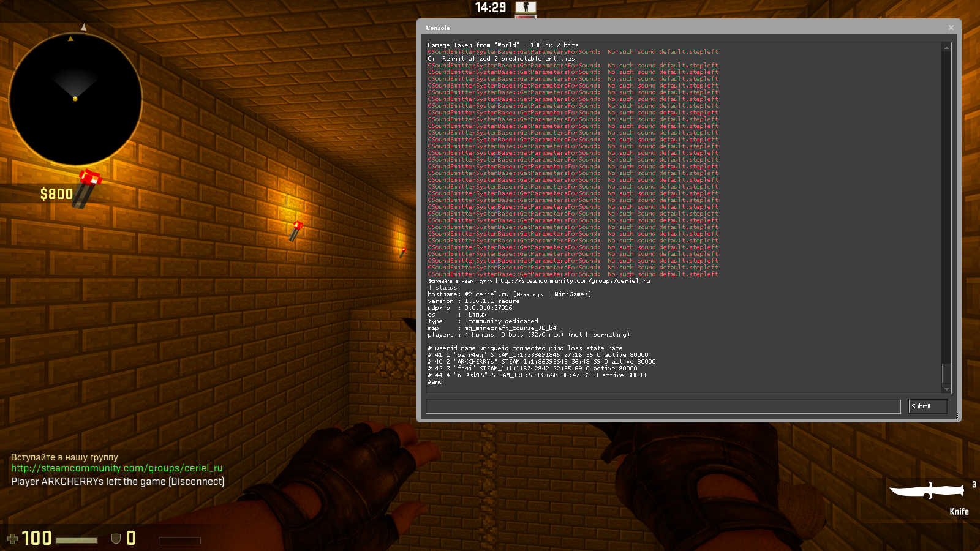Click the Submit button in the console

[x=927, y=407]
